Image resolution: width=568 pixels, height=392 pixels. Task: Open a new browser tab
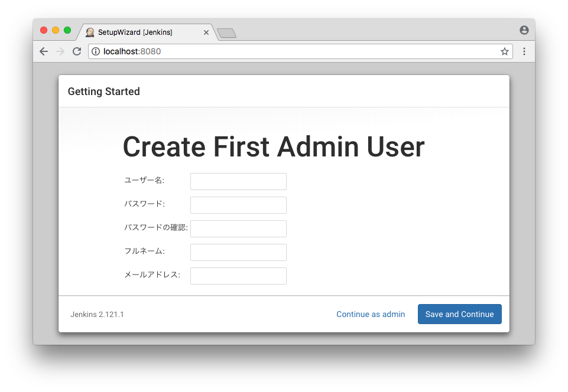click(227, 33)
